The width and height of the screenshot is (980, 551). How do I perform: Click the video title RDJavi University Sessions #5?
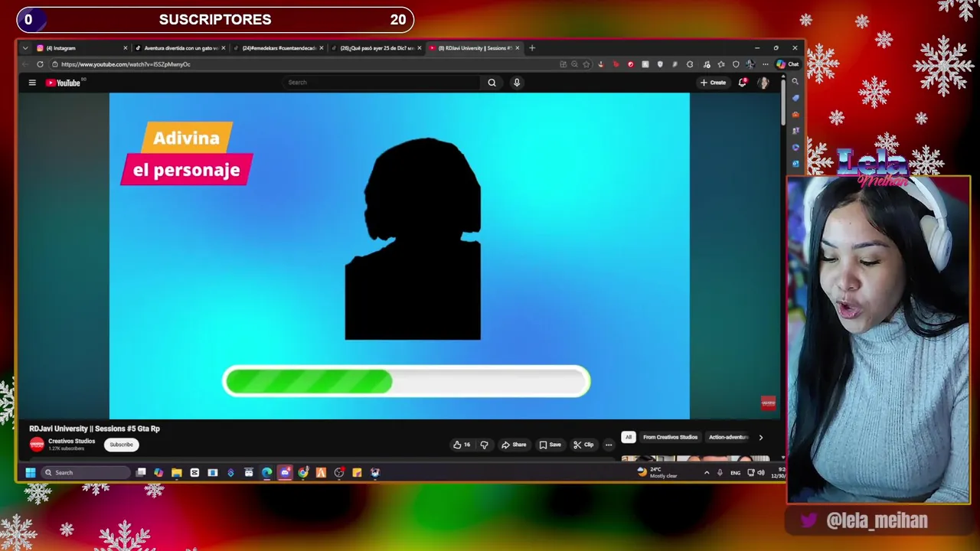click(x=94, y=429)
